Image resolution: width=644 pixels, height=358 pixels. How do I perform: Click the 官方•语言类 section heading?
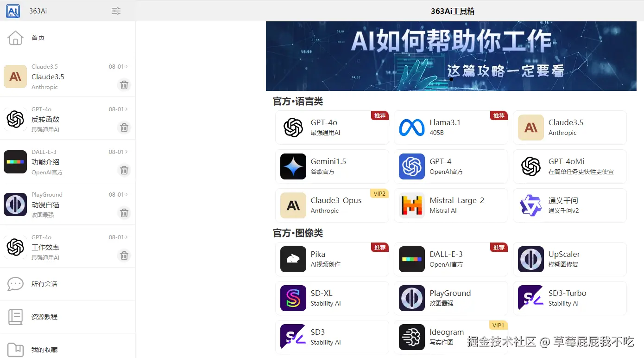pos(298,101)
